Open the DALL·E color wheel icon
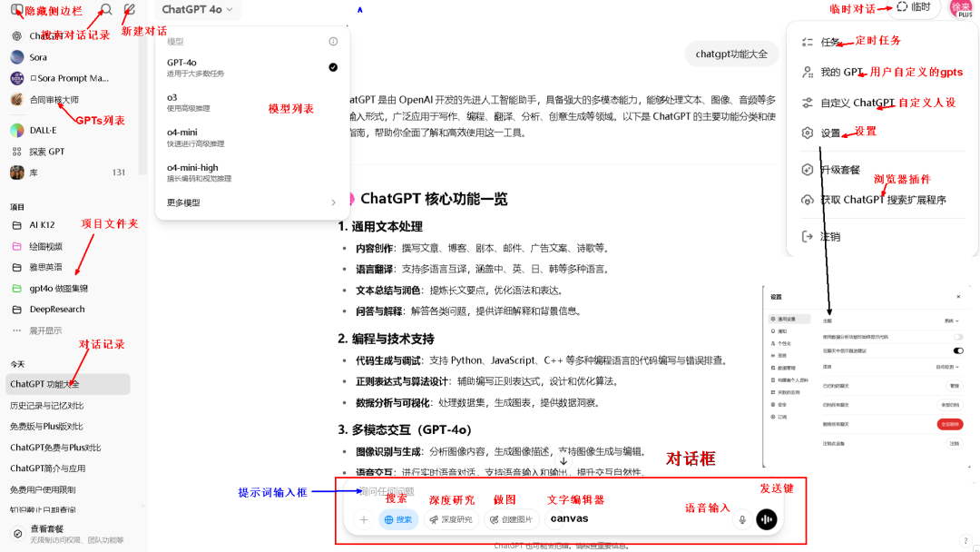The image size is (980, 552). click(17, 130)
